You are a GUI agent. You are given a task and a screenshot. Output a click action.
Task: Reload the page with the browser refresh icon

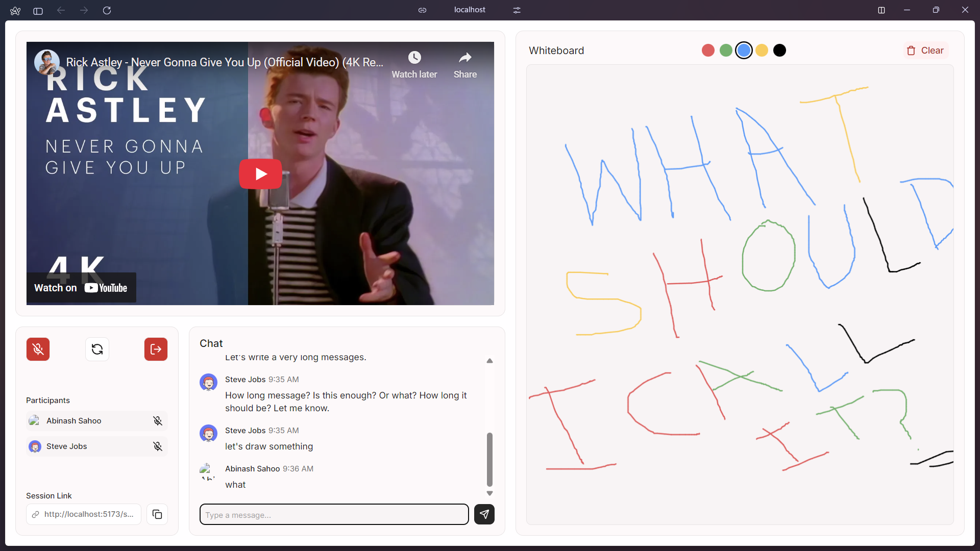tap(107, 10)
